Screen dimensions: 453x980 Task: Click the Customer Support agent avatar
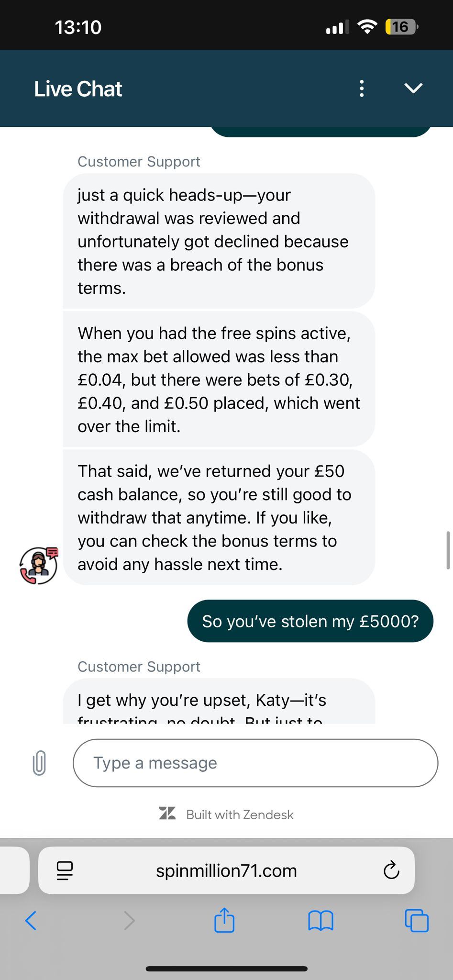click(x=38, y=565)
